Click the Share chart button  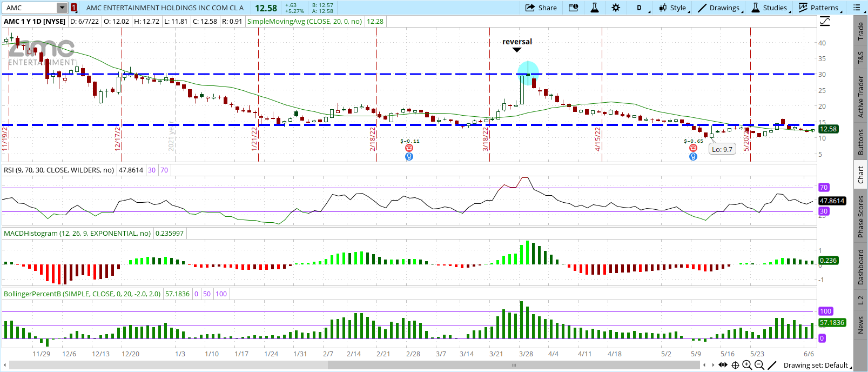pyautogui.click(x=541, y=8)
